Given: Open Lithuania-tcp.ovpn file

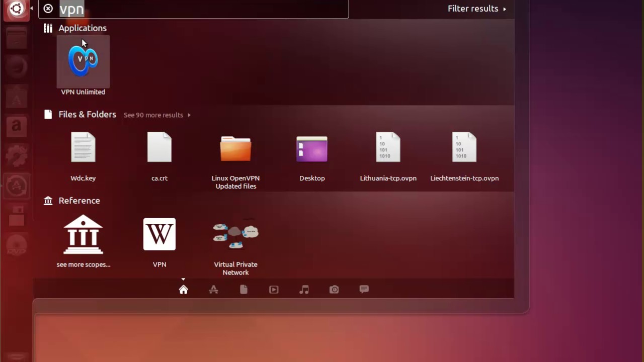Looking at the screenshot, I should click(x=388, y=156).
